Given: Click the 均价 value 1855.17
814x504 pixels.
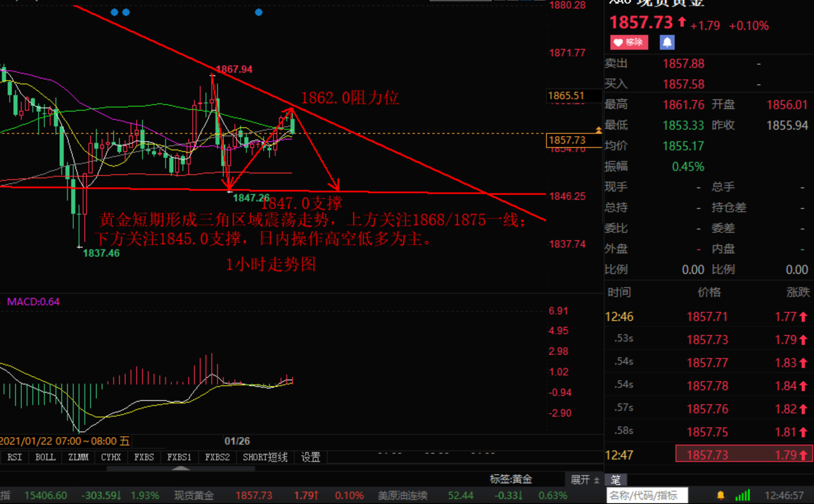Looking at the screenshot, I should tap(683, 146).
